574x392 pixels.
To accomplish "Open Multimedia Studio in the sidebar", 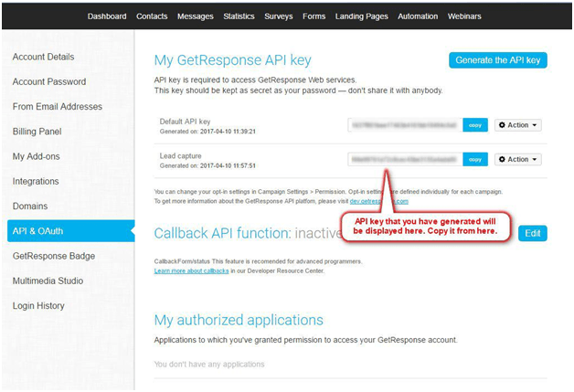I will coord(48,281).
